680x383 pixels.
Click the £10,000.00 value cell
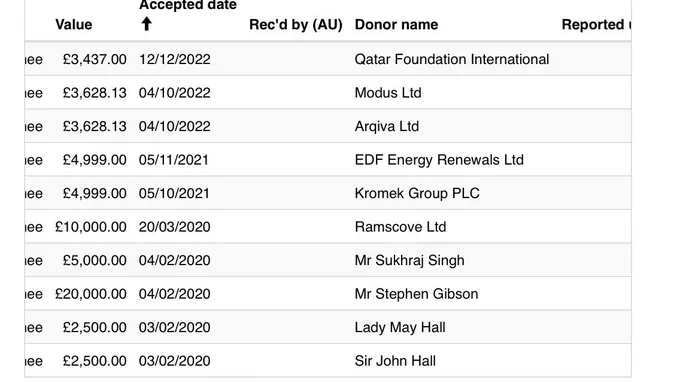pyautogui.click(x=91, y=227)
